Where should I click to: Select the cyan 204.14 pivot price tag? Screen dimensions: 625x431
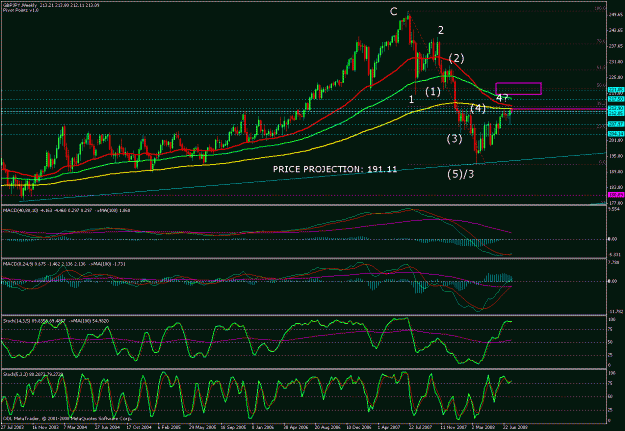point(615,134)
